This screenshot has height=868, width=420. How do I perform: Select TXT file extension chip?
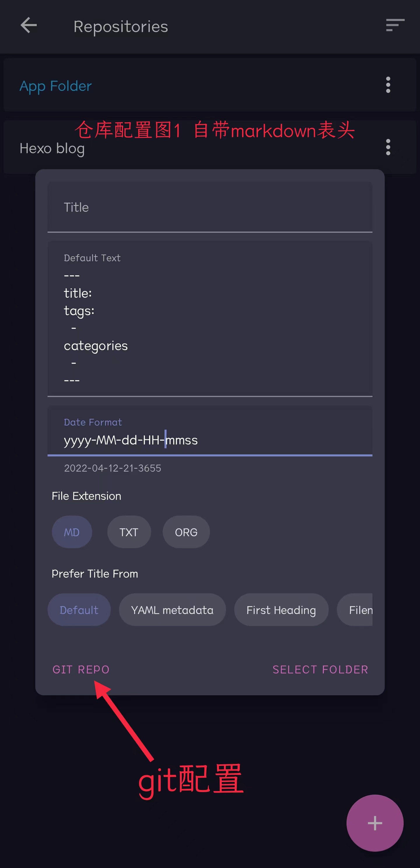[129, 532]
